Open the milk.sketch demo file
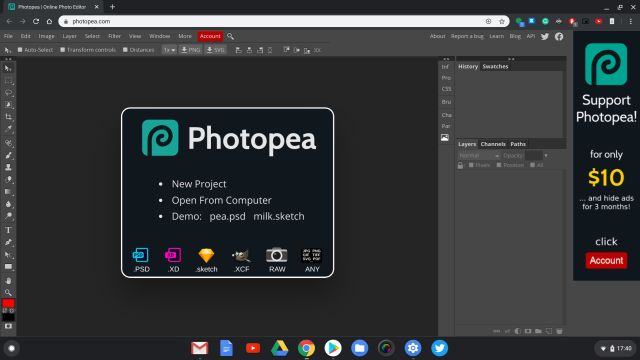The width and height of the screenshot is (640, 360). click(x=279, y=216)
